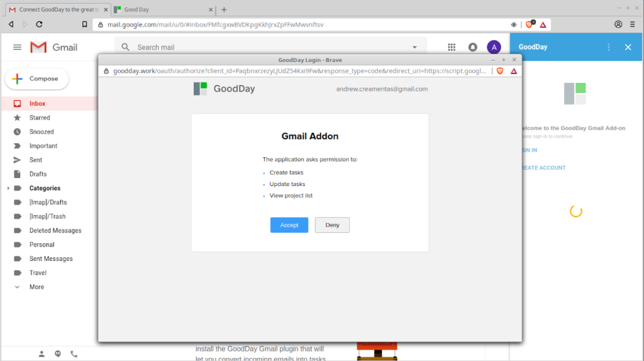644x361 pixels.
Task: Open the Gmail main menu hamburger icon
Action: tap(17, 47)
